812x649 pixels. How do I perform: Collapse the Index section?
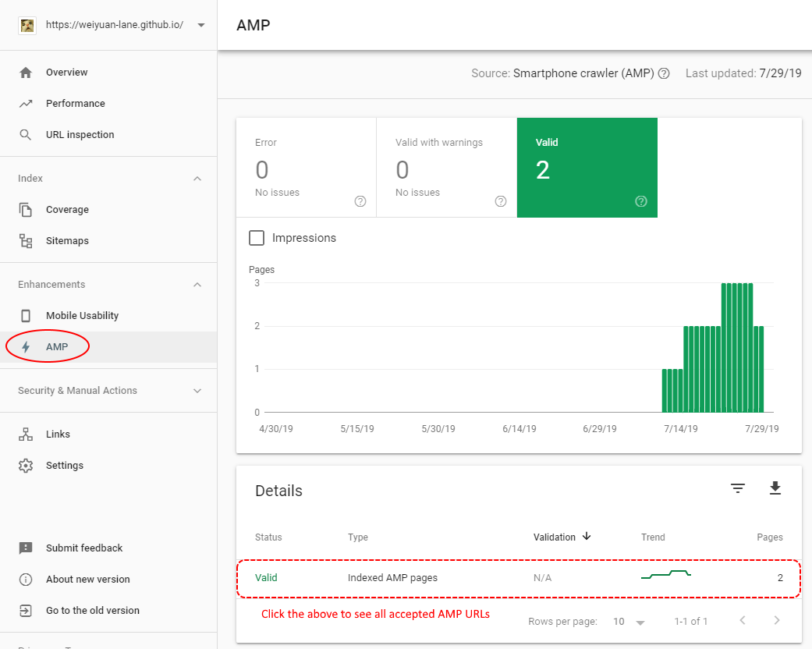pos(197,179)
